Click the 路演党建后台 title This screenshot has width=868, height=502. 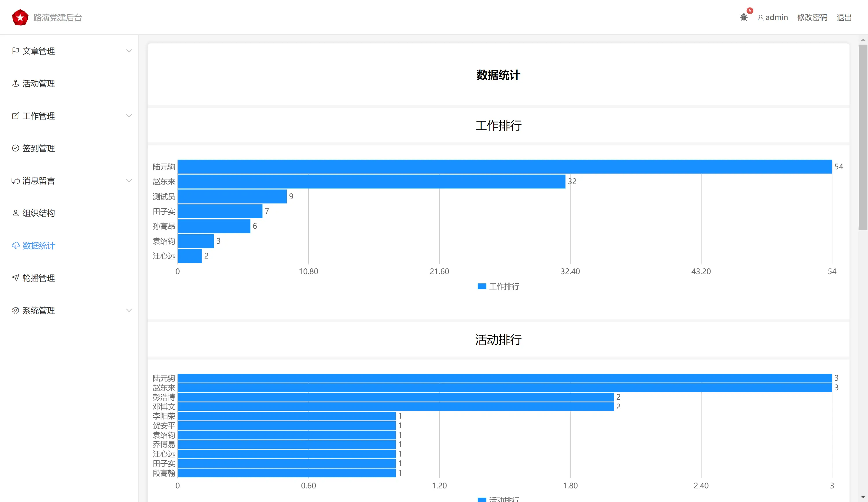pos(58,18)
